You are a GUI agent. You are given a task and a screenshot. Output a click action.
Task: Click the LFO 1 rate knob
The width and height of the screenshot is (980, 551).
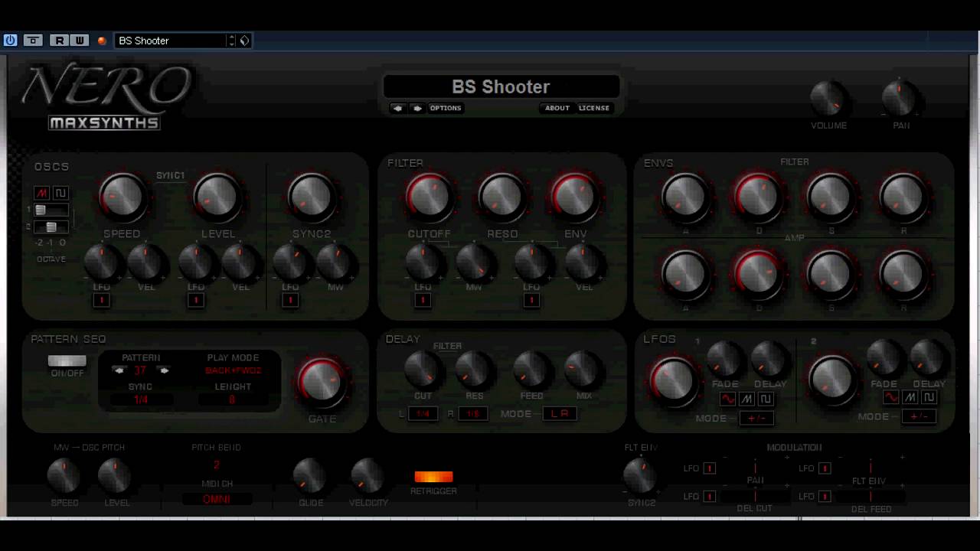coord(673,380)
